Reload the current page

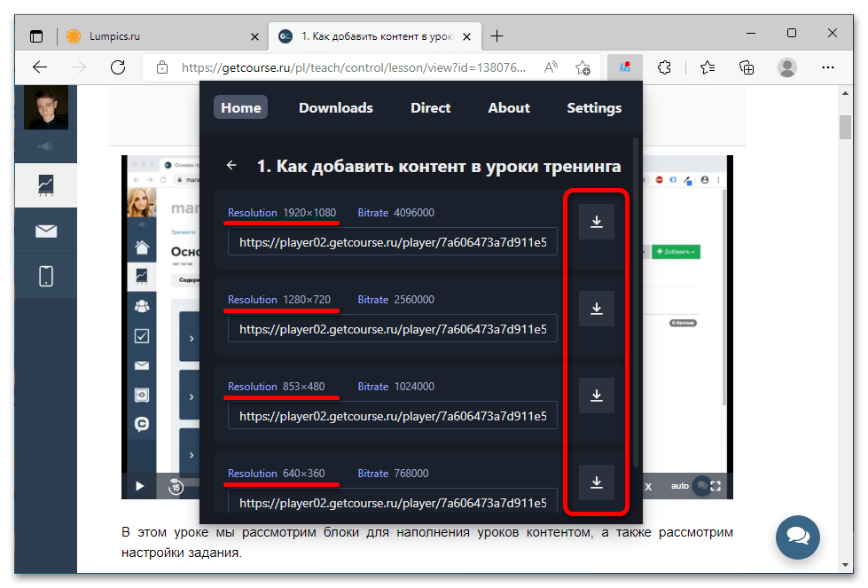(118, 67)
